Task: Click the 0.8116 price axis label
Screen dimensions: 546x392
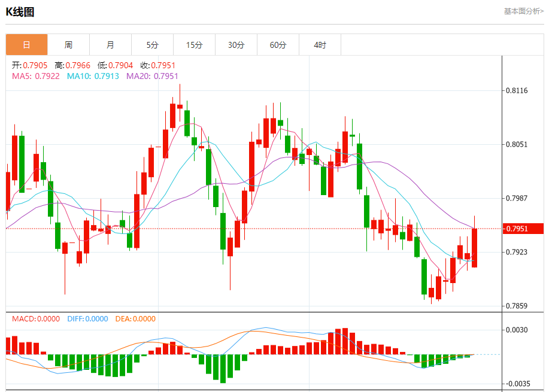Action: [517, 91]
